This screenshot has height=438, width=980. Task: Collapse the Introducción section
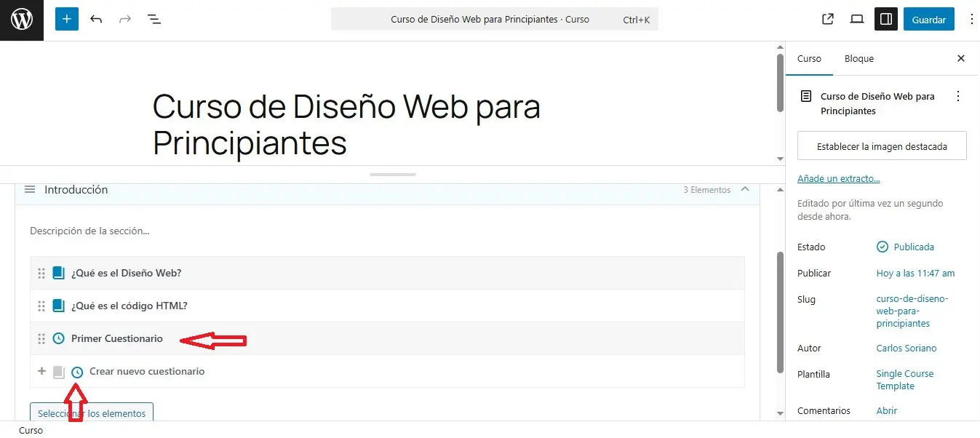click(x=744, y=189)
